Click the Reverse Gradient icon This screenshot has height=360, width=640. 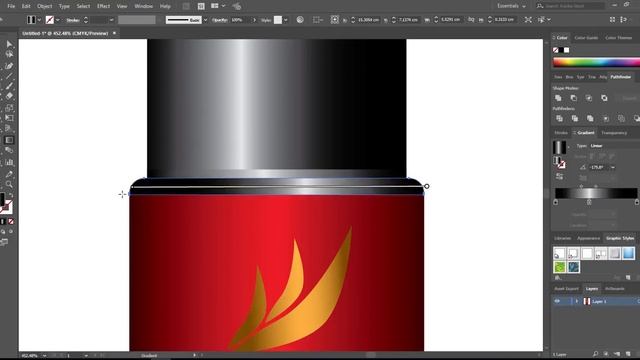560,176
